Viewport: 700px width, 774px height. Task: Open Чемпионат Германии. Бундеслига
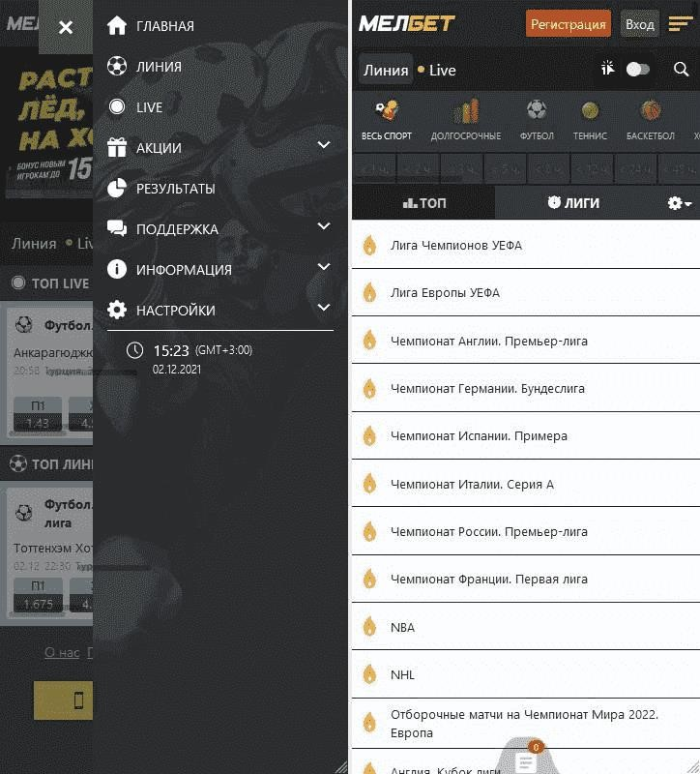(526, 388)
